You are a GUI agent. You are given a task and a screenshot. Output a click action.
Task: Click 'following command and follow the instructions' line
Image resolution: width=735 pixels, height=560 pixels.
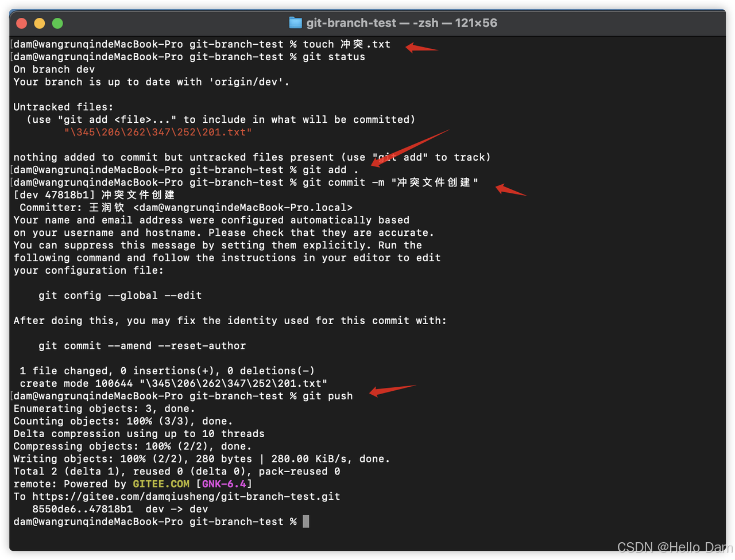click(x=227, y=258)
